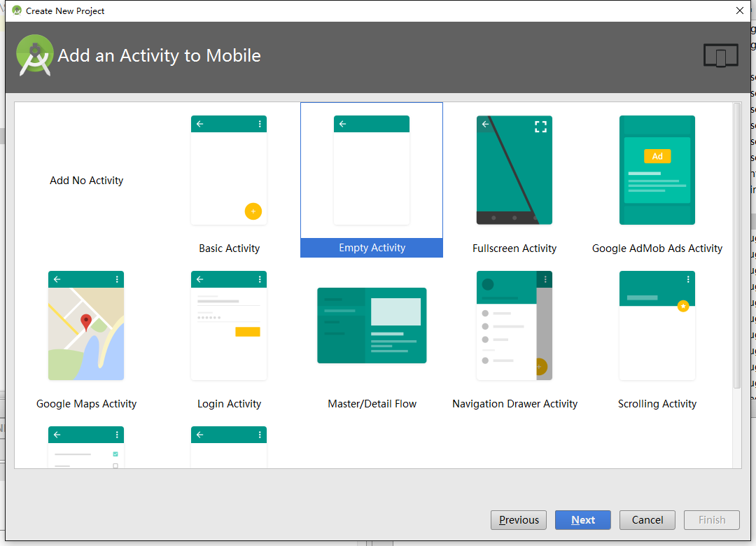
Task: Click the Fullscreen Activity label
Action: click(514, 248)
